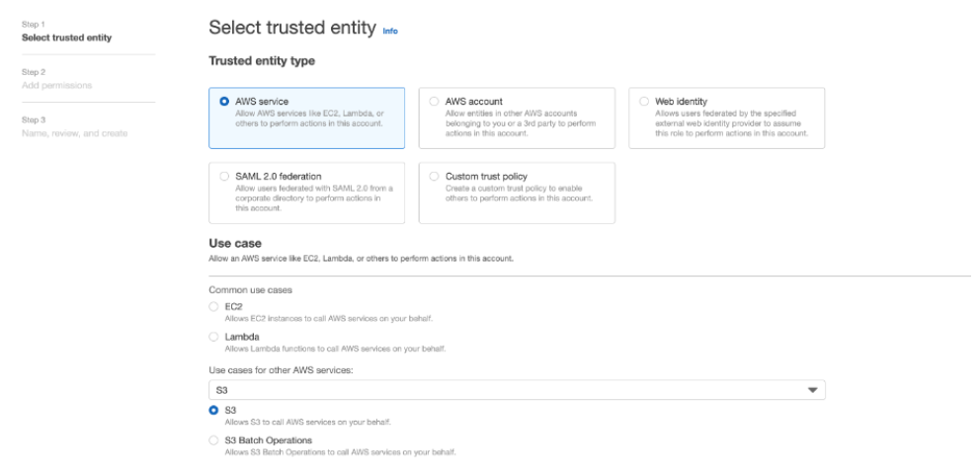Open the Info link beside the heading
Image resolution: width=980 pixels, height=474 pixels.
(x=389, y=32)
